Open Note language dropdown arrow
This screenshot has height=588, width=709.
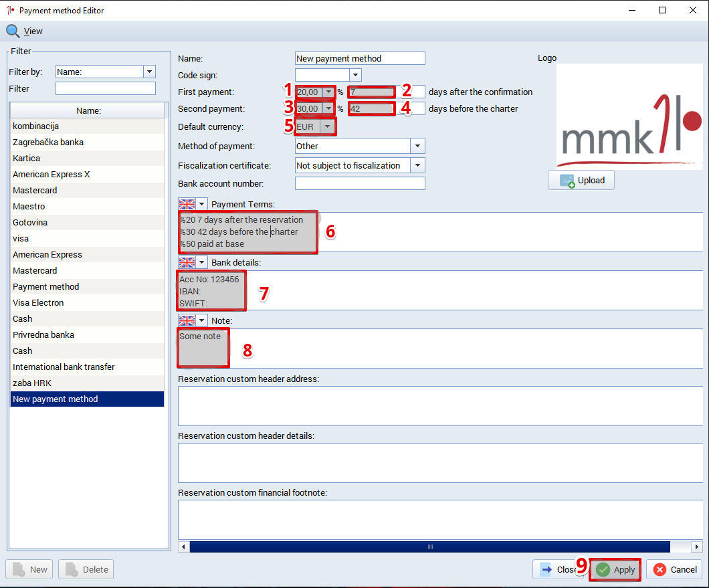pyautogui.click(x=202, y=320)
